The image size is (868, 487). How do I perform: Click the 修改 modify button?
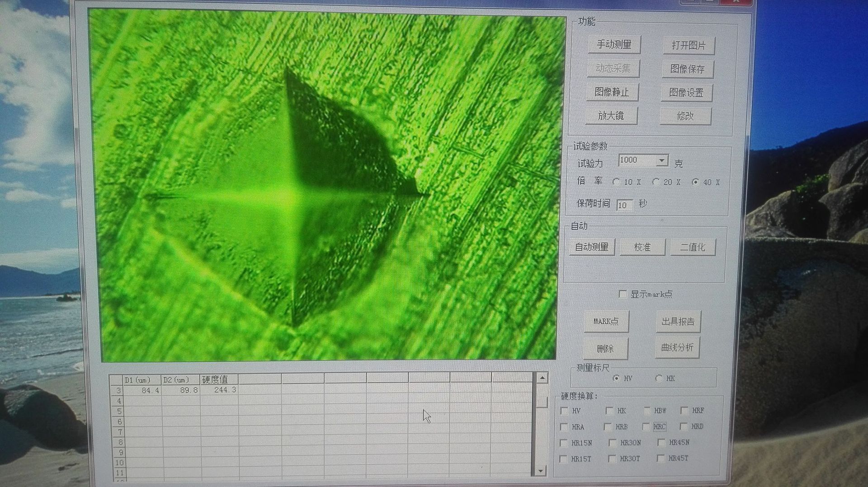coord(685,116)
